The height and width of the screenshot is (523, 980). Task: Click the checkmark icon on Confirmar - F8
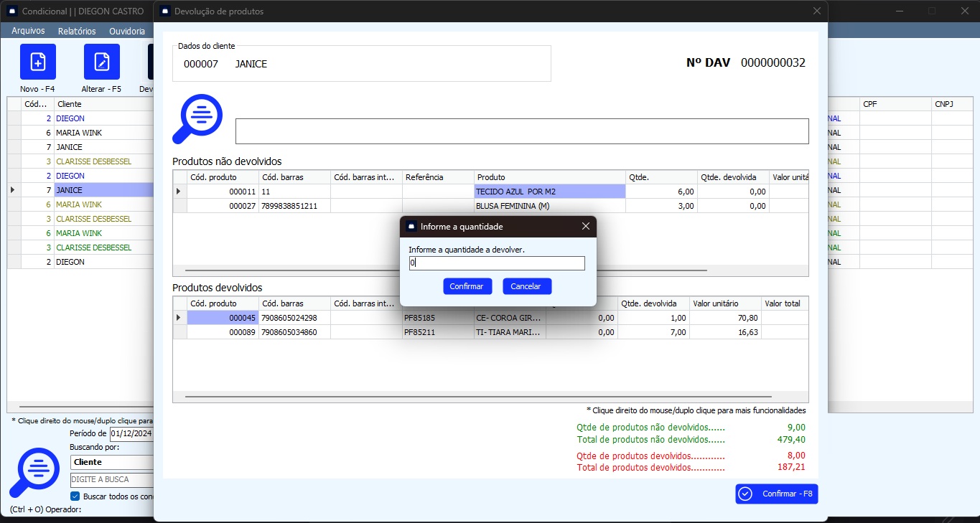745,494
